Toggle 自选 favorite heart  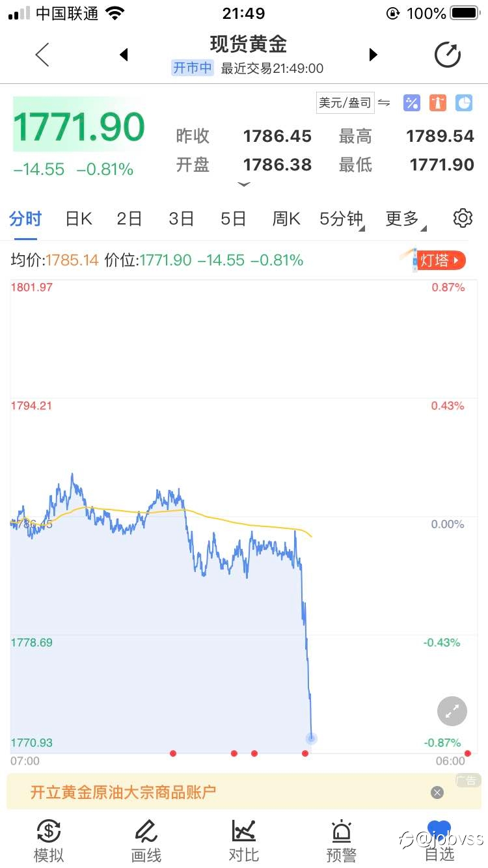[x=439, y=841]
